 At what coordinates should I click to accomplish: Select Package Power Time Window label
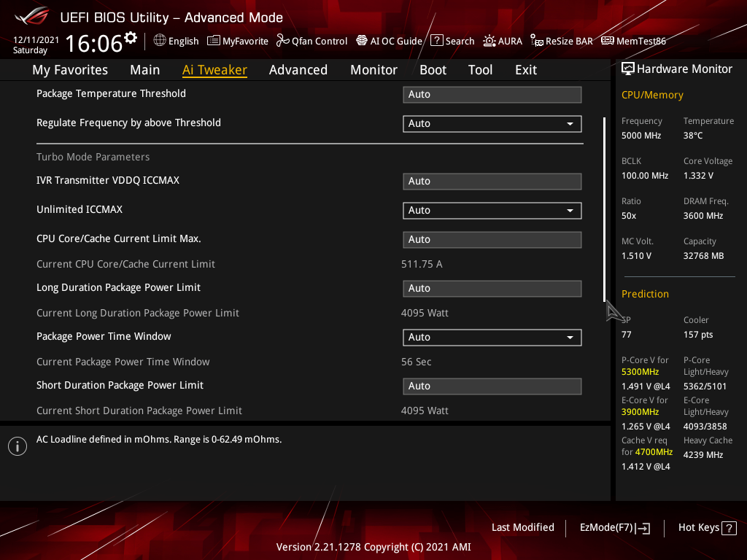(104, 336)
